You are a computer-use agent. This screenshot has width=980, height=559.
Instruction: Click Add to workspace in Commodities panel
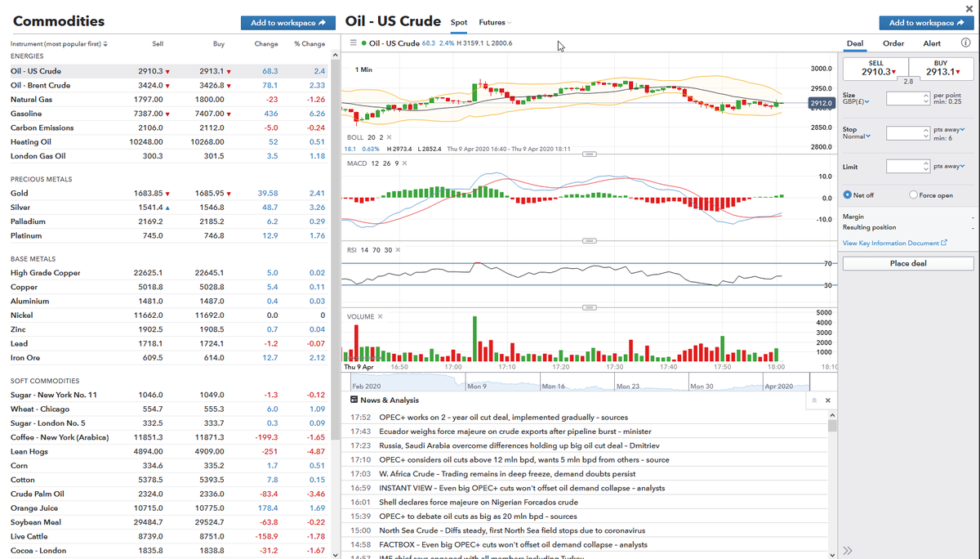pos(288,23)
